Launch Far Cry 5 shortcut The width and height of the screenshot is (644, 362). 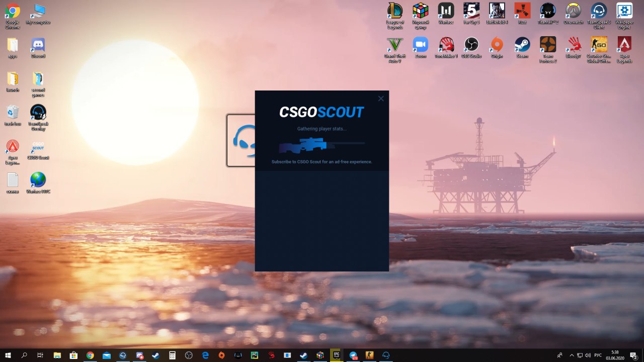(x=471, y=14)
